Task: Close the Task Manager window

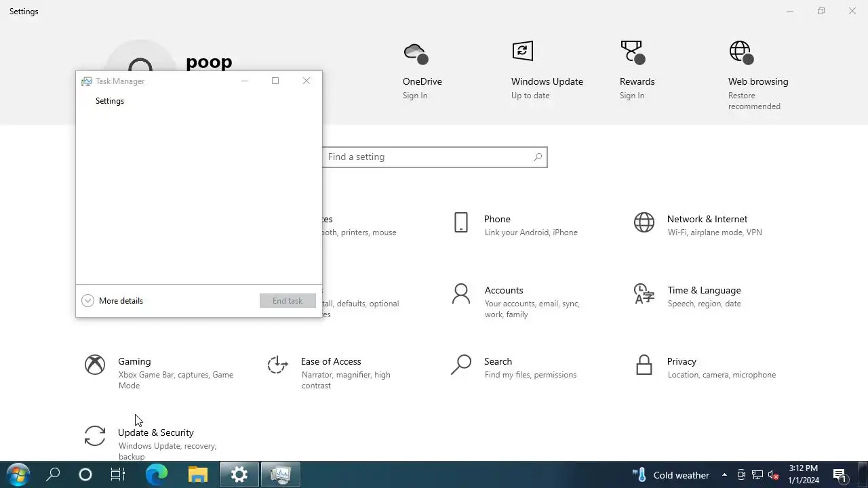Action: tap(307, 81)
